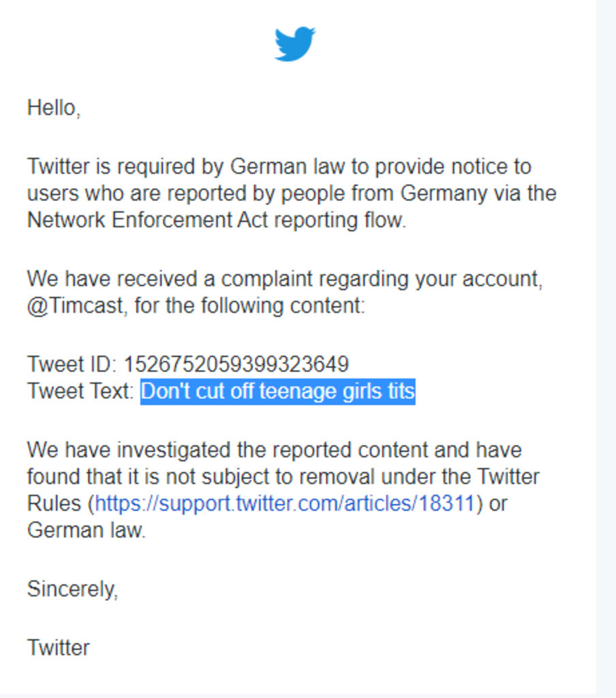
Task: Click the Tweet ID number 1526752059399323649
Action: click(x=236, y=364)
